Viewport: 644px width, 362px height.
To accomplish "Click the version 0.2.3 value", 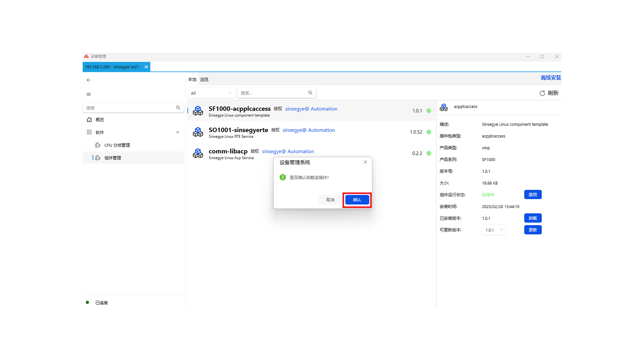I will 417,153.
